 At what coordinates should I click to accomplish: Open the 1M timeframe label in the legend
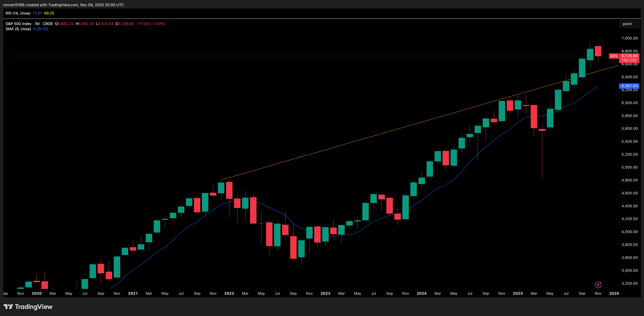coord(37,23)
